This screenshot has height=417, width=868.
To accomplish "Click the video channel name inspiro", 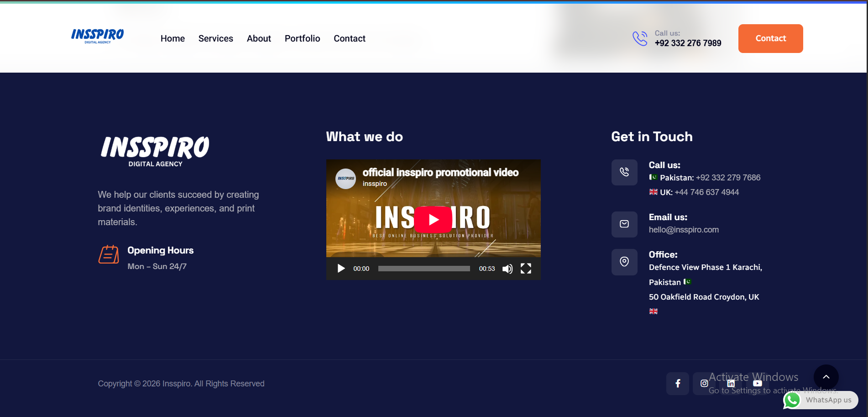I will (375, 184).
